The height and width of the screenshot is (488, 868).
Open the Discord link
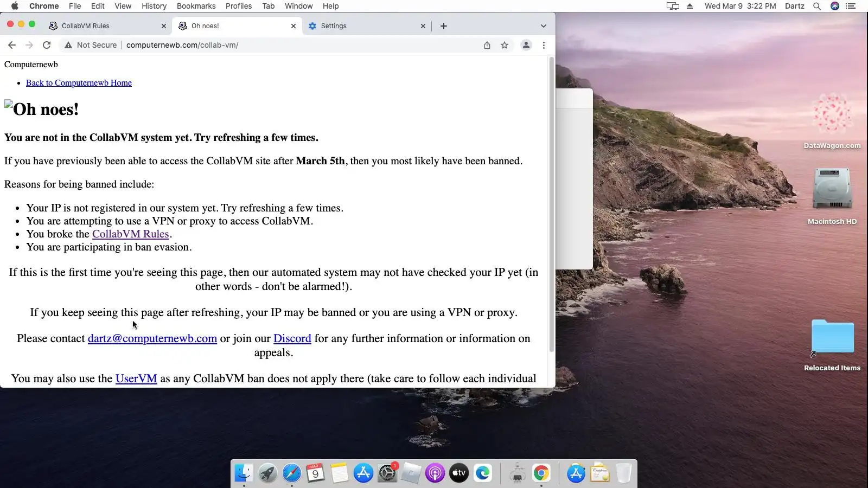coord(292,338)
